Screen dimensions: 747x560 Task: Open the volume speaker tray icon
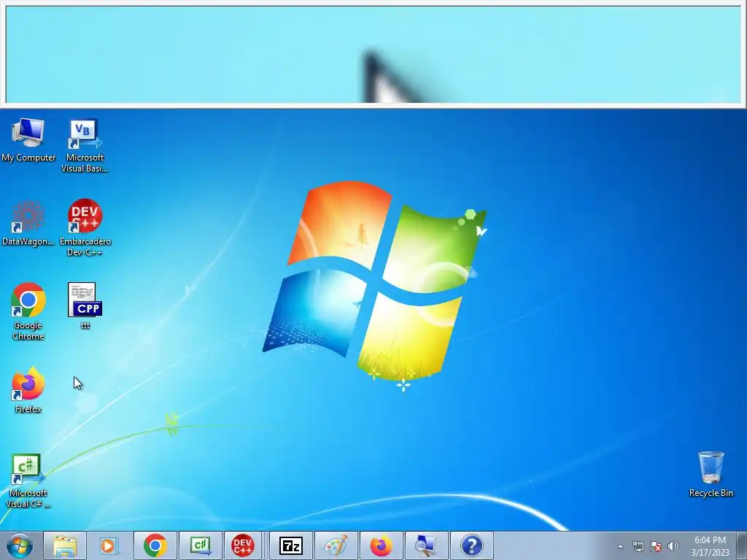point(673,546)
